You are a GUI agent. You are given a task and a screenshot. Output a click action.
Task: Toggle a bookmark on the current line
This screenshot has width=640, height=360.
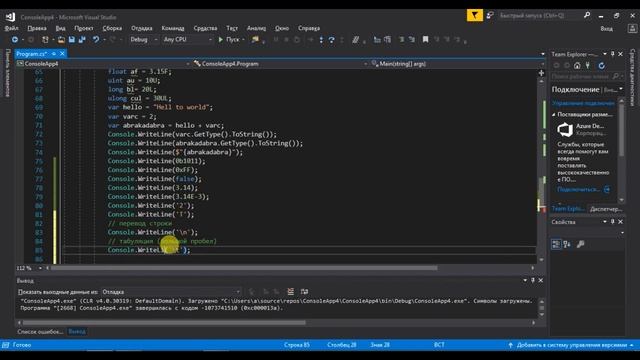(425, 40)
